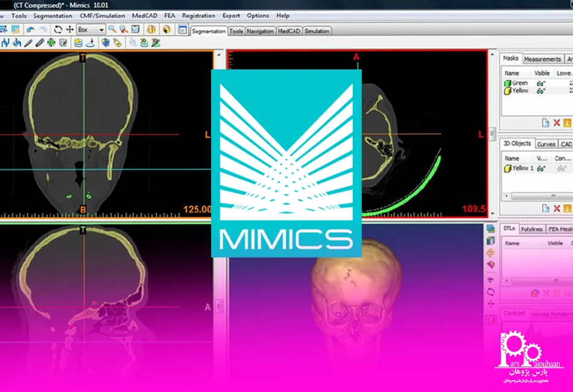Activate the pan (four-arrow) toolbar tool
This screenshot has width=573, height=392.
tap(69, 29)
